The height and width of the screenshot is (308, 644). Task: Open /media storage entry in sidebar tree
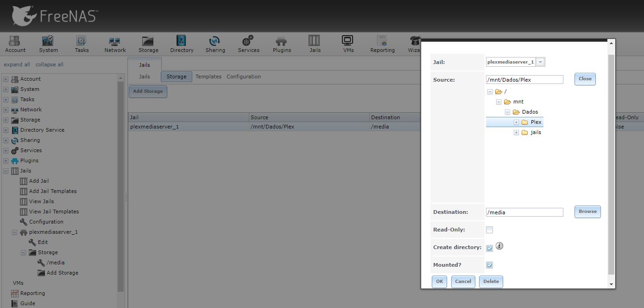56,263
